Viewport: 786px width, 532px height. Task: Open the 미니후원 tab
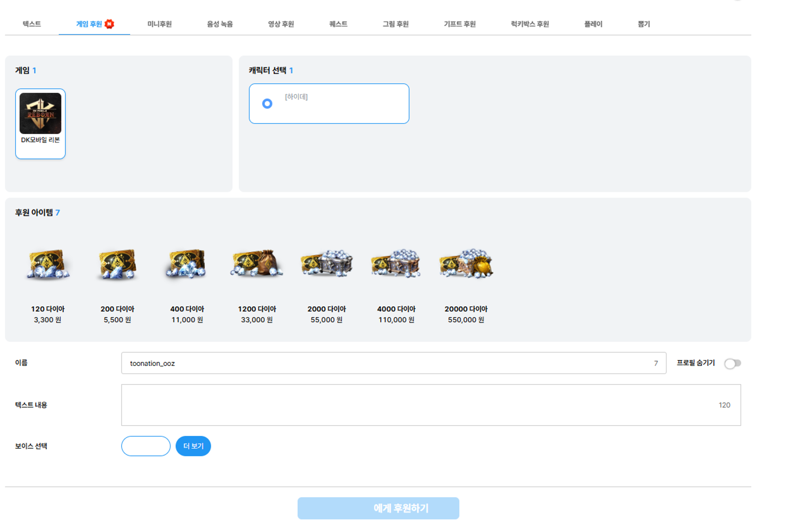(x=159, y=24)
